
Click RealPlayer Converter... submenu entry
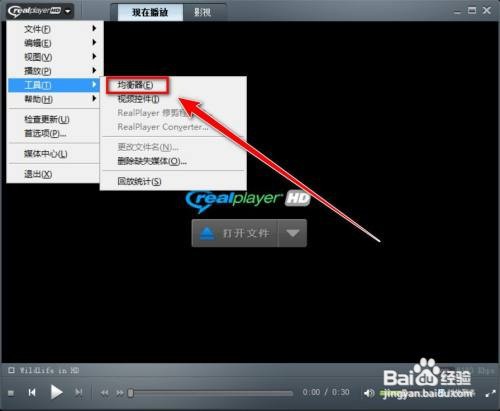pos(173,127)
